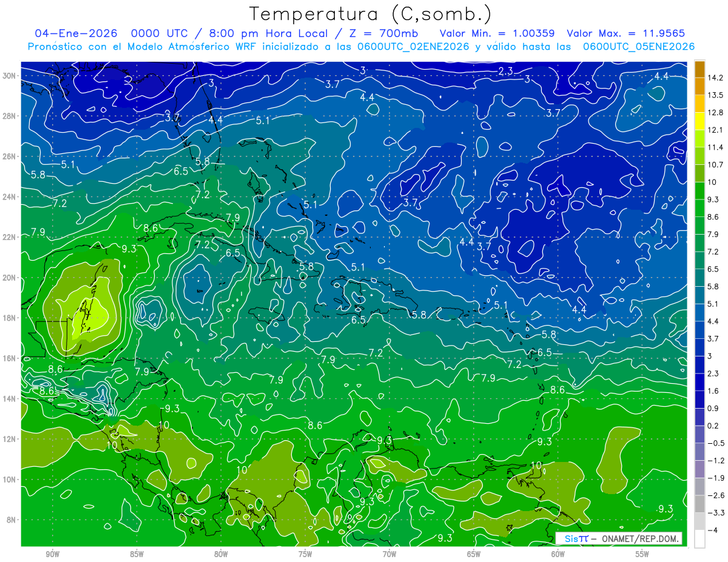This screenshot has width=728, height=562.
Task: Click the "12.8" color scale label
Action: (x=716, y=113)
